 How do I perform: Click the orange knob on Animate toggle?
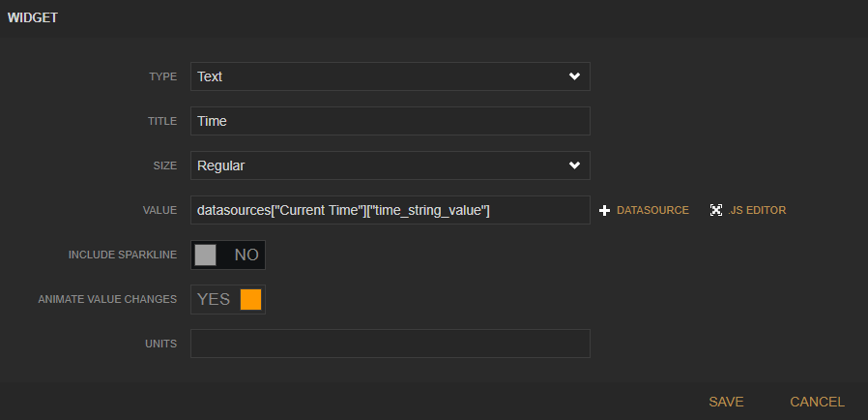click(251, 299)
